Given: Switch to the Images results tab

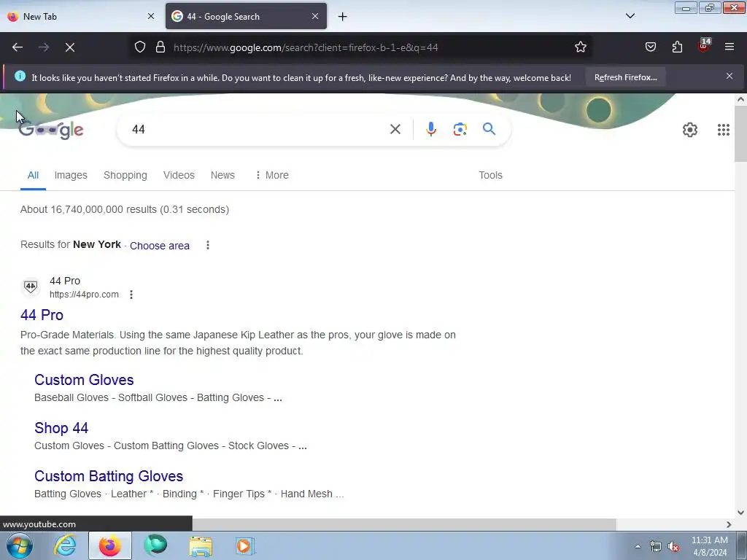Looking at the screenshot, I should pyautogui.click(x=71, y=175).
